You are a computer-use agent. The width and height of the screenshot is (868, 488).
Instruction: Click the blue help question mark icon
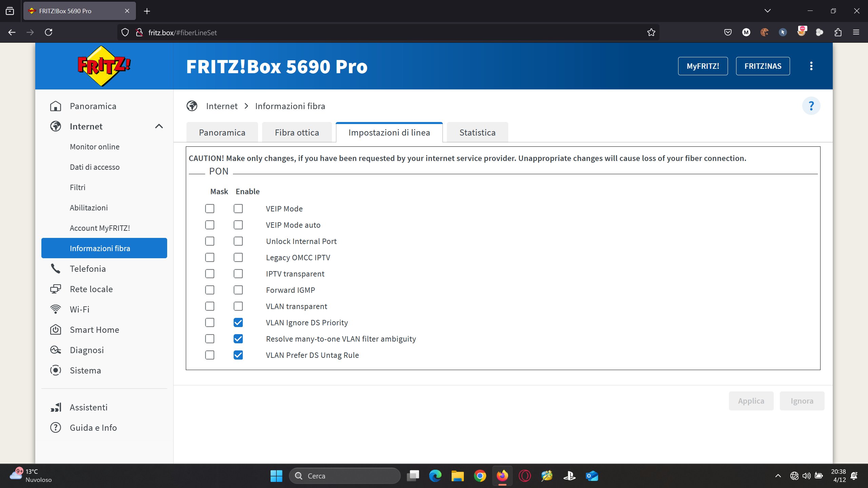point(811,106)
